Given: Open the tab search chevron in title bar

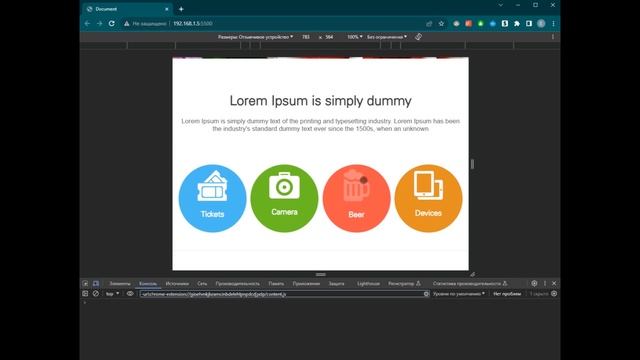Looking at the screenshot, I should (501, 5).
